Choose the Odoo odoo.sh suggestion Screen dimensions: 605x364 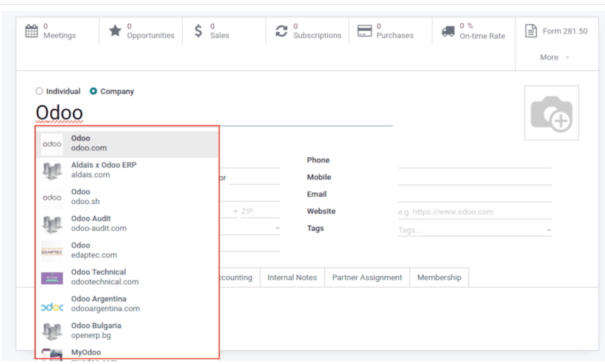[x=127, y=197]
